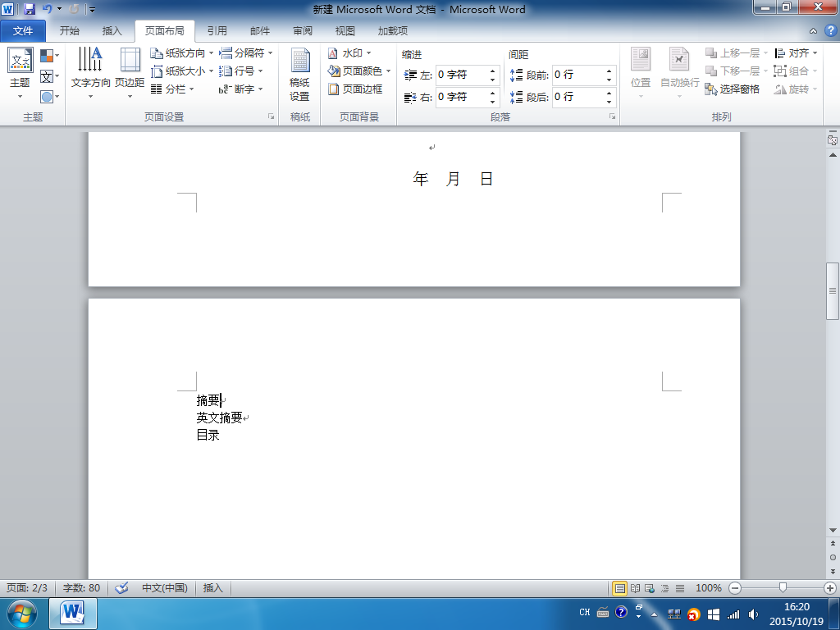This screenshot has height=630, width=840.
Task: Minimize the ribbon with caret icon
Action: (x=813, y=31)
